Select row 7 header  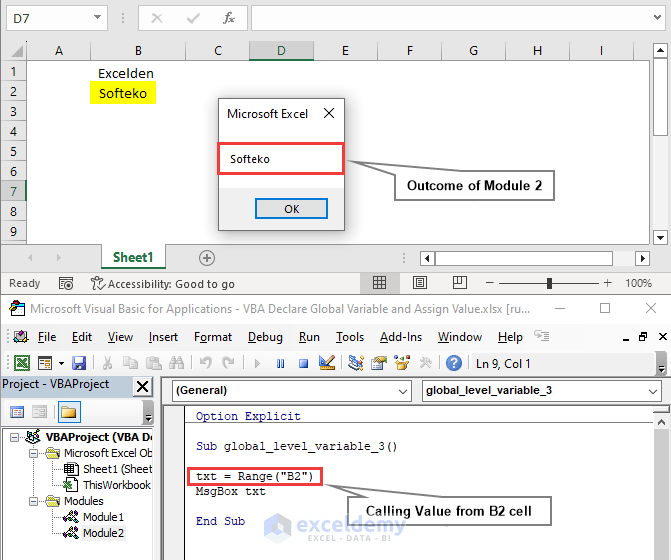pyautogui.click(x=13, y=191)
